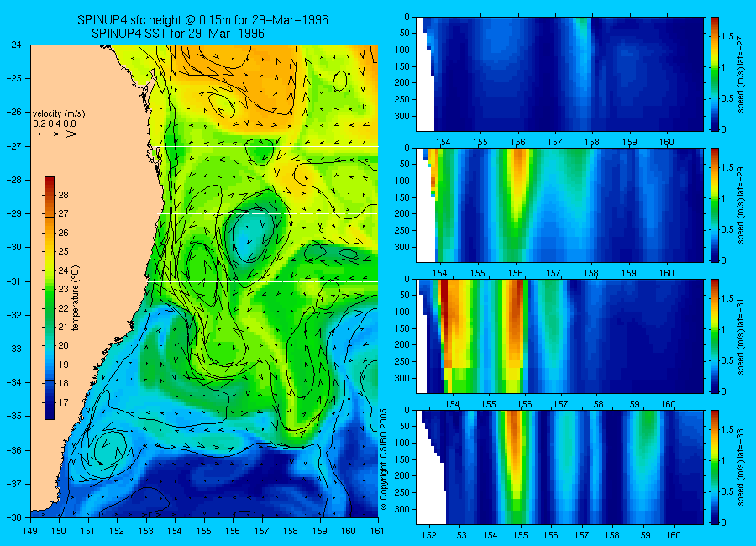Click the "speed (m/s) lat=-29" label
Image resolution: width=756 pixels, height=546 pixels.
[741, 205]
